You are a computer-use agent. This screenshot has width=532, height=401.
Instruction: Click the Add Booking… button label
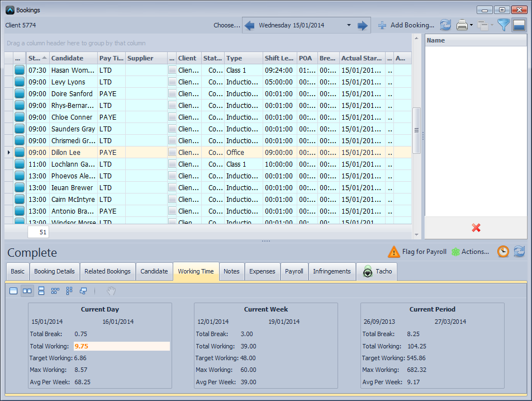(x=412, y=25)
